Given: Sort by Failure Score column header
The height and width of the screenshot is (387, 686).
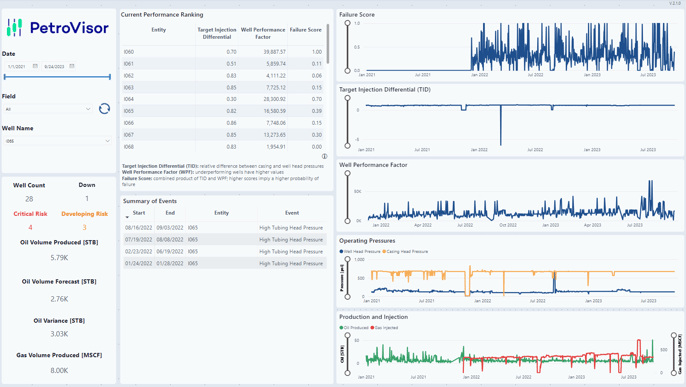Looking at the screenshot, I should [x=306, y=30].
